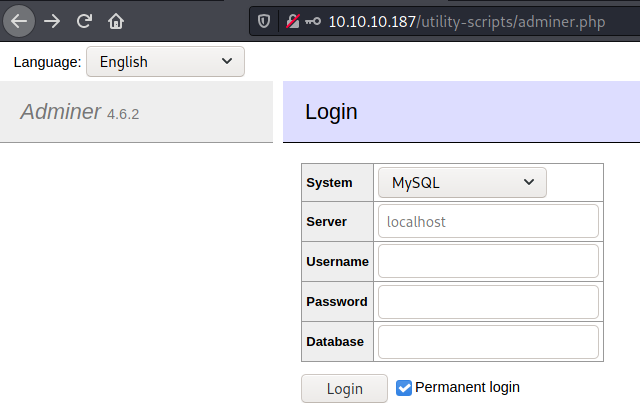Click the 4.6.2 version number
640x413 pixels.
click(123, 114)
